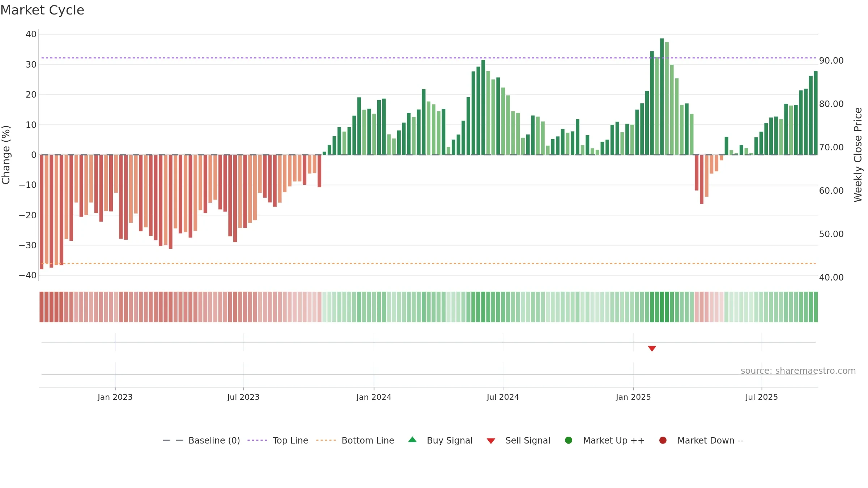
Task: Click the first dark red heat strip cell
Action: click(x=42, y=307)
